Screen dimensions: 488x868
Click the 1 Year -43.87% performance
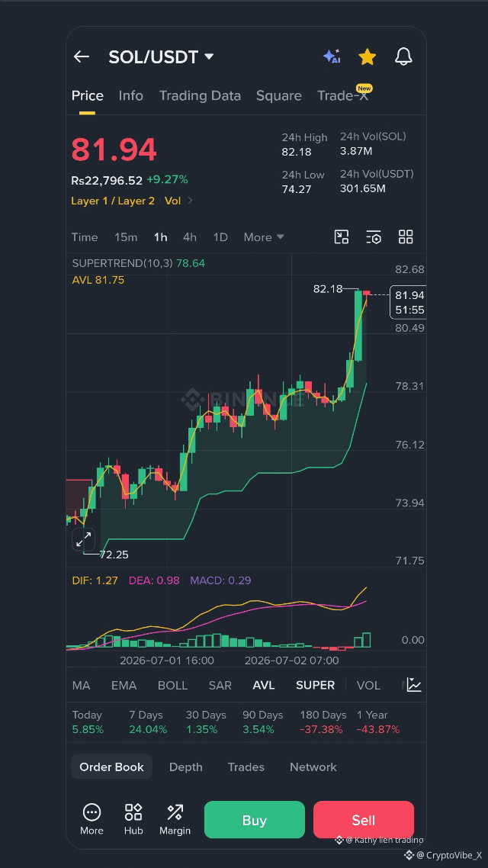(378, 722)
